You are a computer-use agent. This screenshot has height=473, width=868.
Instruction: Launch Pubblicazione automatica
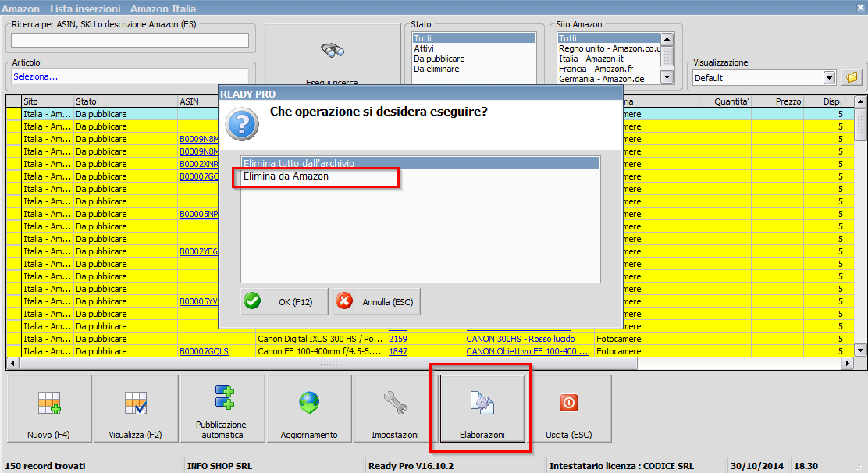(x=222, y=409)
